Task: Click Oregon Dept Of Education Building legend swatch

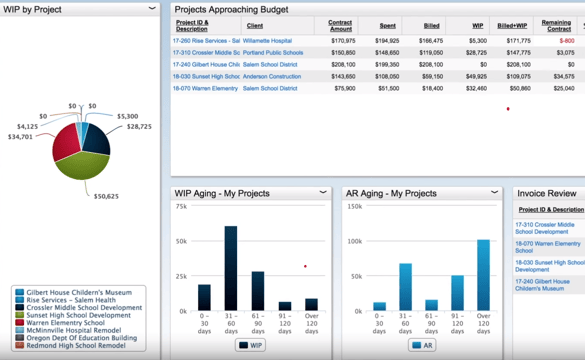Action: click(x=20, y=338)
